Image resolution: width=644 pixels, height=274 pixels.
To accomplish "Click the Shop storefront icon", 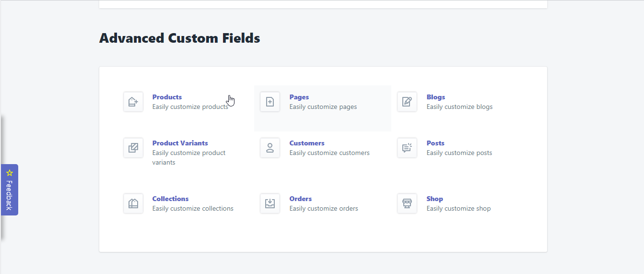I will pos(407,203).
